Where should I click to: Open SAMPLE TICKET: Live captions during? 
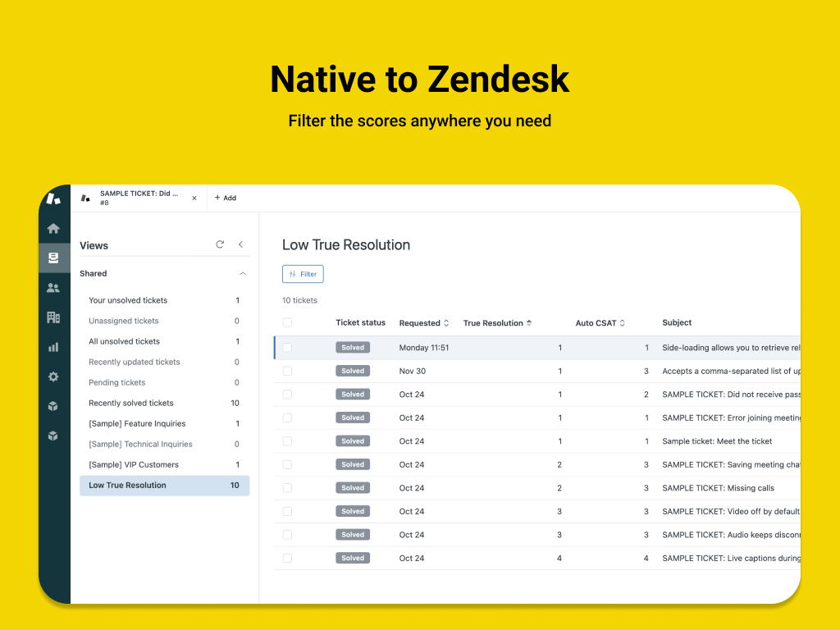click(731, 558)
